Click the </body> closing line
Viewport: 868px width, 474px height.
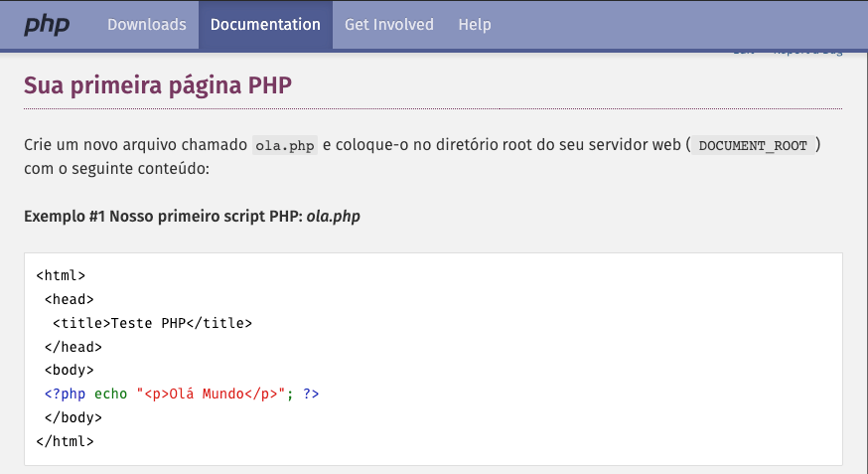coord(73,417)
